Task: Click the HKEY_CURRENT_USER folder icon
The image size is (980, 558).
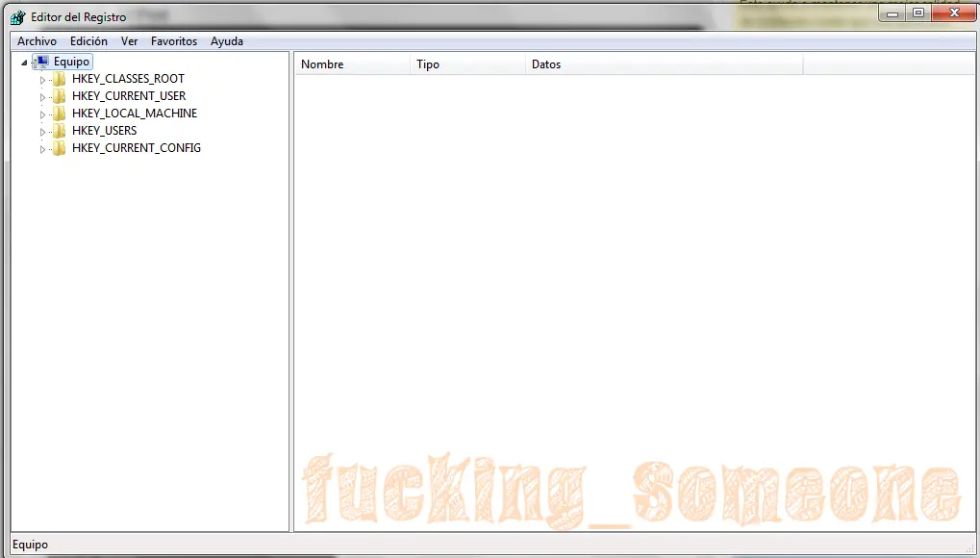Action: [x=60, y=95]
